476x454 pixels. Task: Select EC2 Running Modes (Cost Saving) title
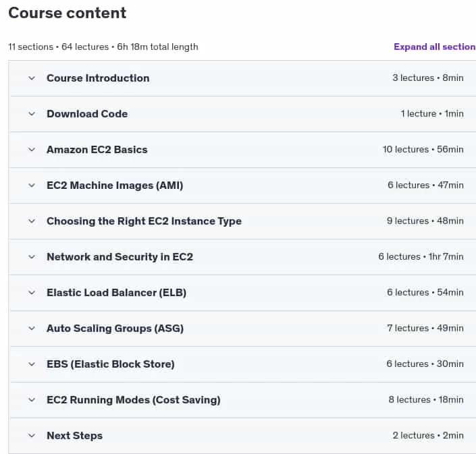click(134, 400)
